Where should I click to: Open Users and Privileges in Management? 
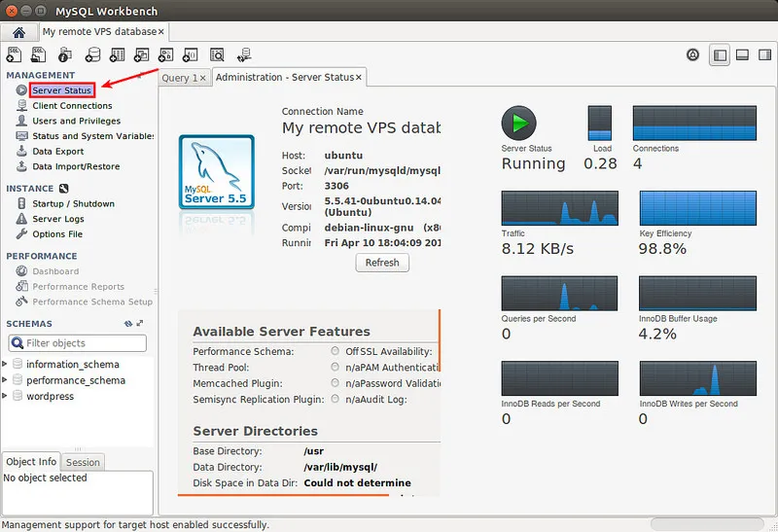pos(76,121)
